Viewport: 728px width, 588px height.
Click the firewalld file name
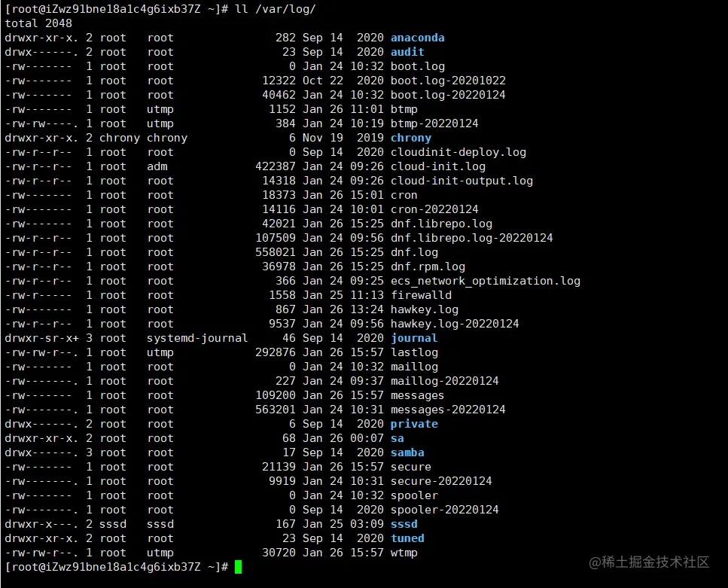pos(421,295)
